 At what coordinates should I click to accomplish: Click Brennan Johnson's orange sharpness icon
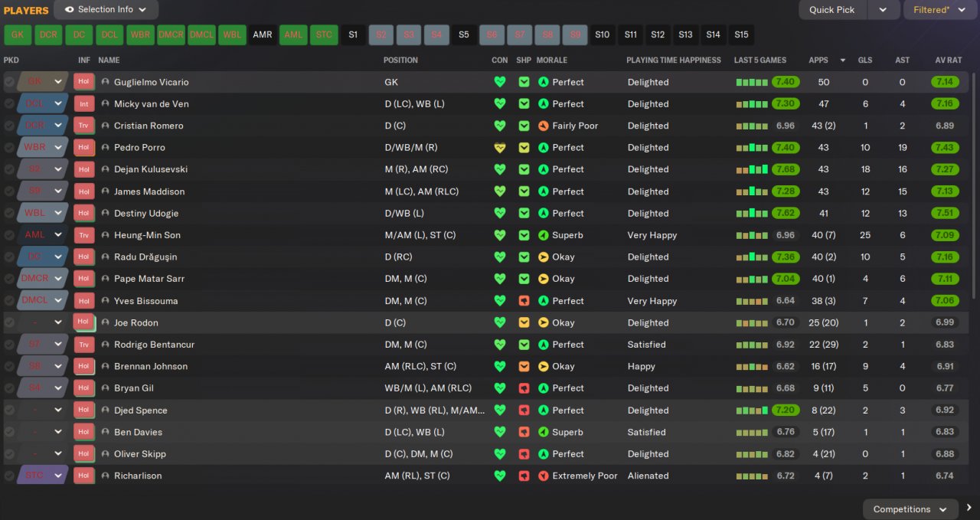click(x=524, y=367)
